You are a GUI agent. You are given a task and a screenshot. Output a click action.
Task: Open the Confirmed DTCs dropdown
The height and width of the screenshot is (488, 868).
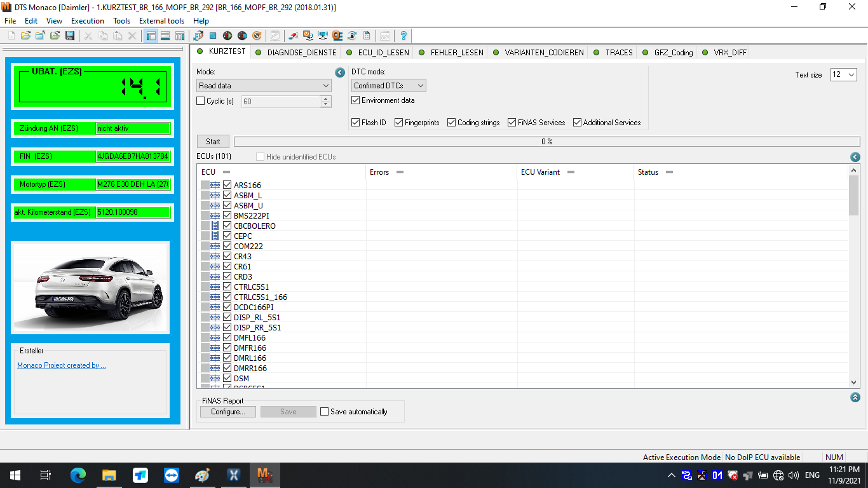click(388, 85)
